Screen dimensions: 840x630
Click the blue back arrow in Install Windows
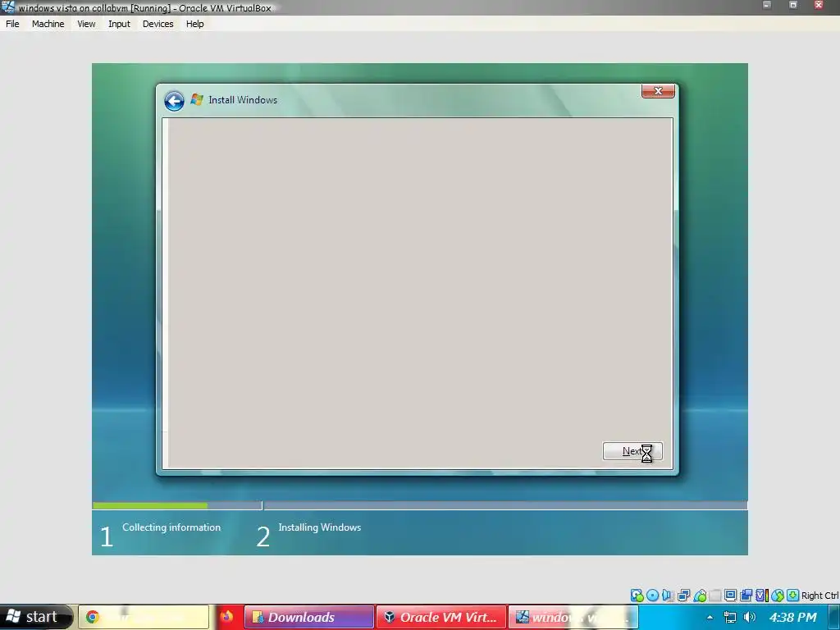(x=174, y=101)
